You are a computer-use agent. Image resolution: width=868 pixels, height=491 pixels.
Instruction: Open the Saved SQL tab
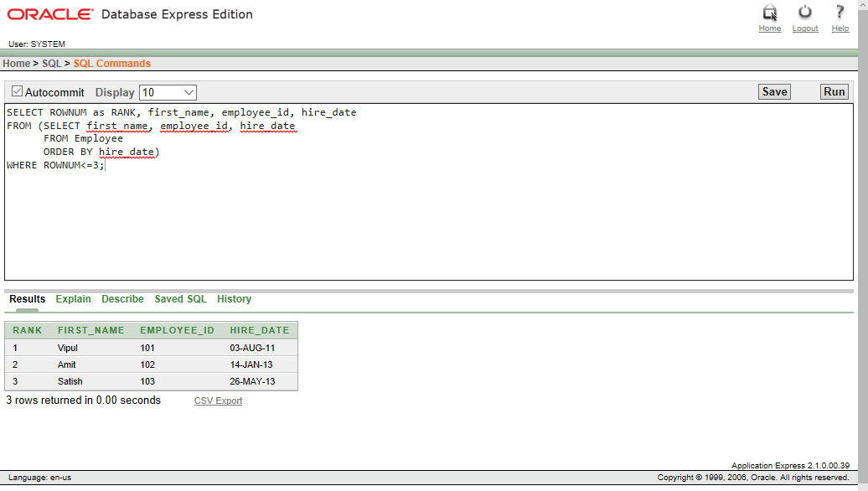click(x=180, y=299)
